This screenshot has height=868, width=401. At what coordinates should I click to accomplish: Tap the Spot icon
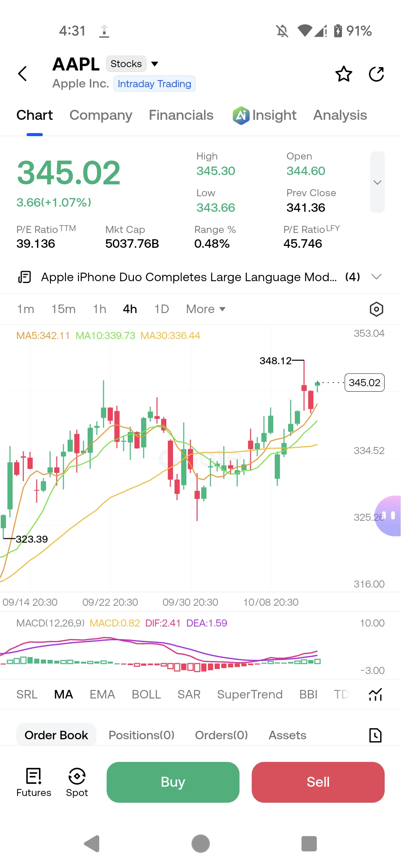pos(77,782)
